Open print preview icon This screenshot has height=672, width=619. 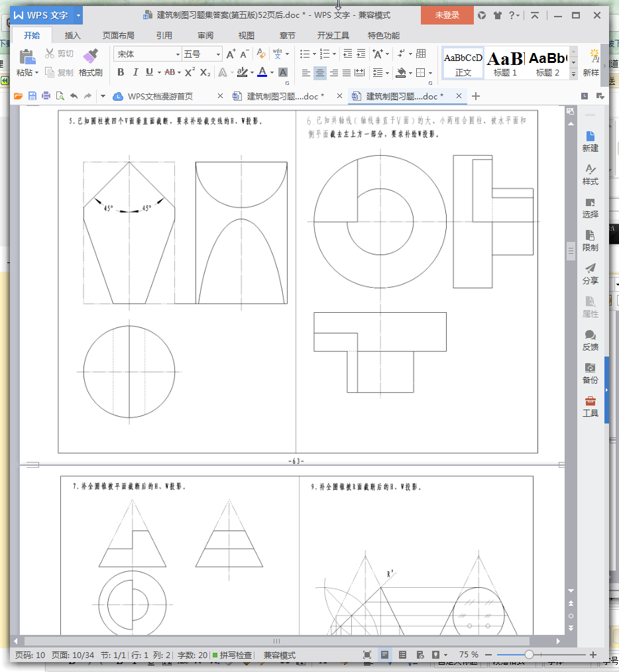pyautogui.click(x=60, y=96)
